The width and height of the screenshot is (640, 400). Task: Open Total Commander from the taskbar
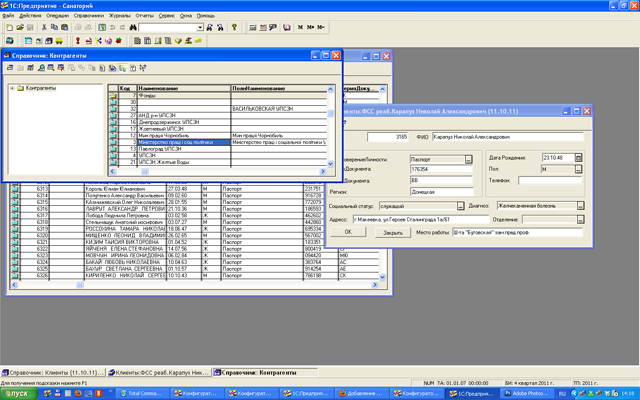pos(142,393)
